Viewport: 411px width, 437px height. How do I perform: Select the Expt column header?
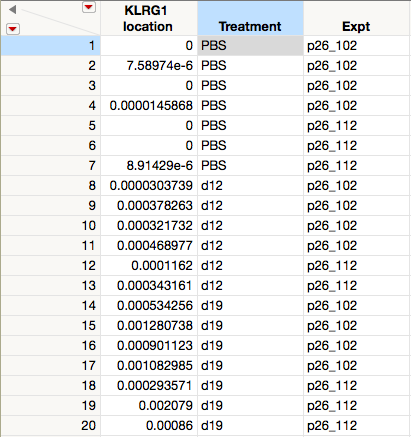(356, 18)
